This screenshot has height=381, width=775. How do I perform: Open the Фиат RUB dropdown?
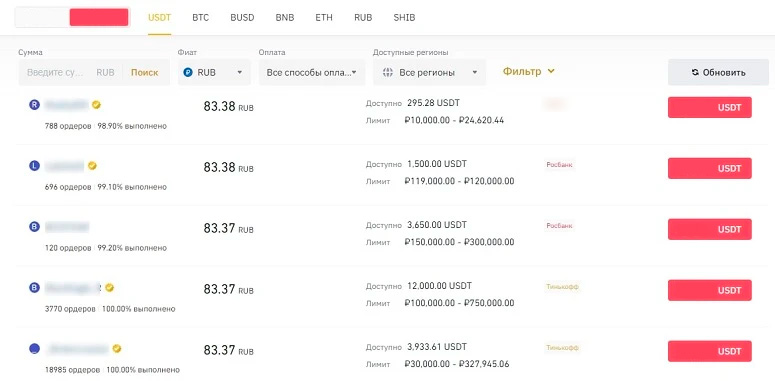214,72
